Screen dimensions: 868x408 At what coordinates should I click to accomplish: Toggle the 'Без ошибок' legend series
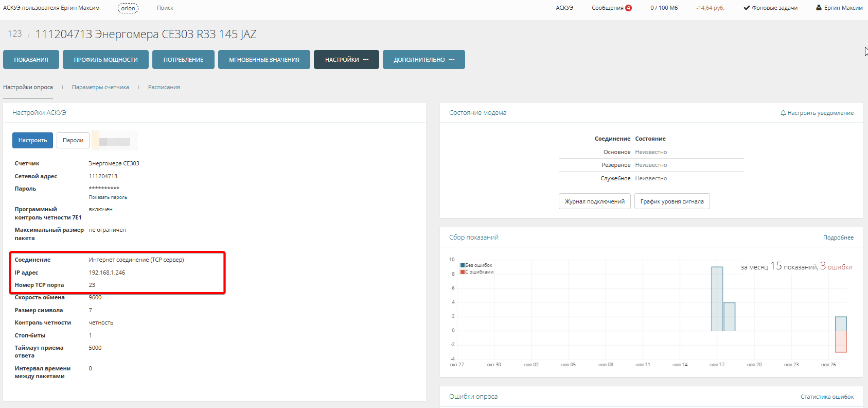click(x=476, y=265)
